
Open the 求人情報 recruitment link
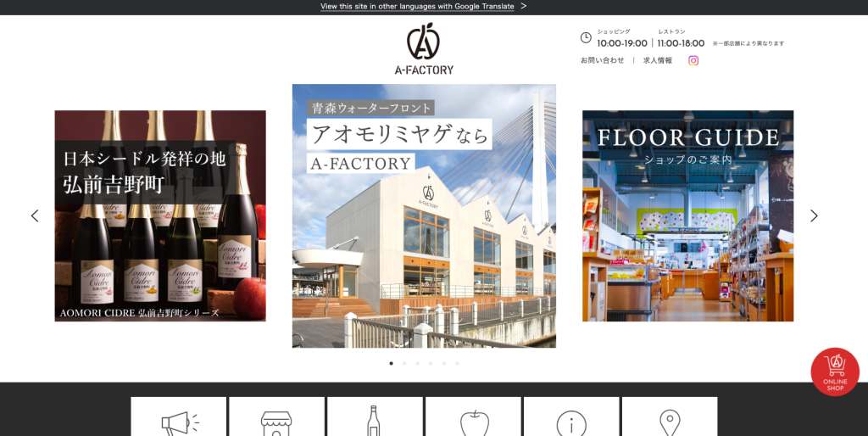[658, 60]
